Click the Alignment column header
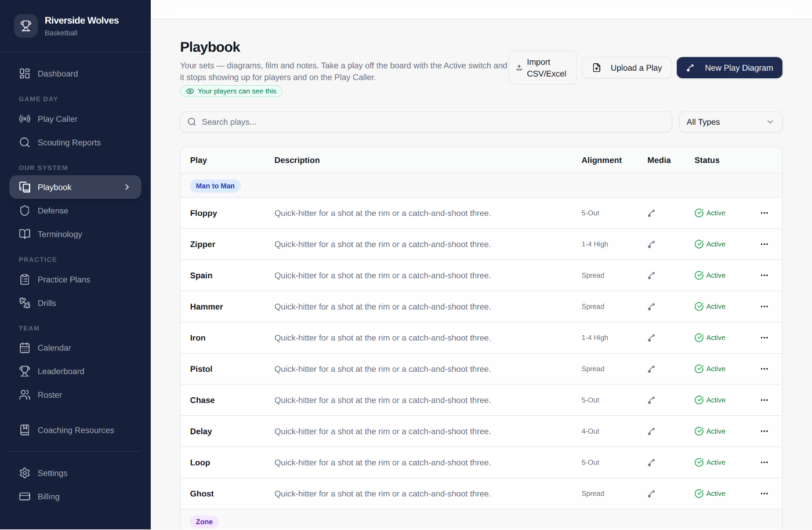Viewport: 812px width, 530px height. click(x=601, y=161)
